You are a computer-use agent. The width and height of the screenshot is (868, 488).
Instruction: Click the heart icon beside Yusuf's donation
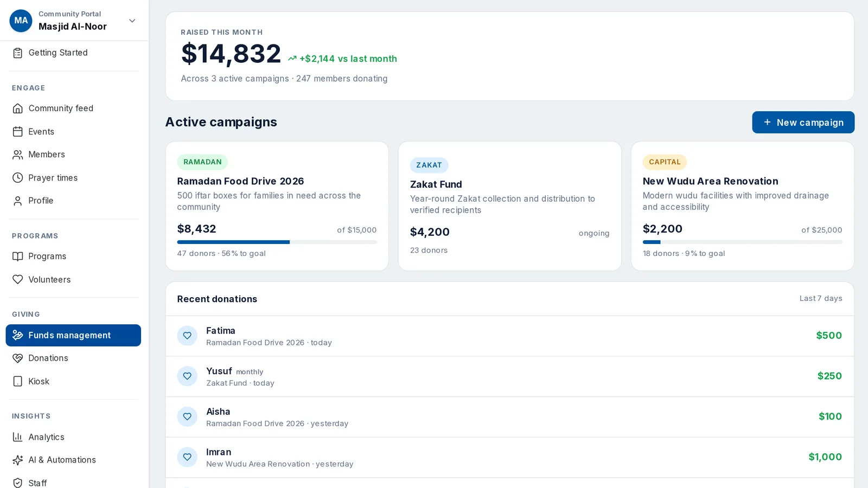point(187,376)
